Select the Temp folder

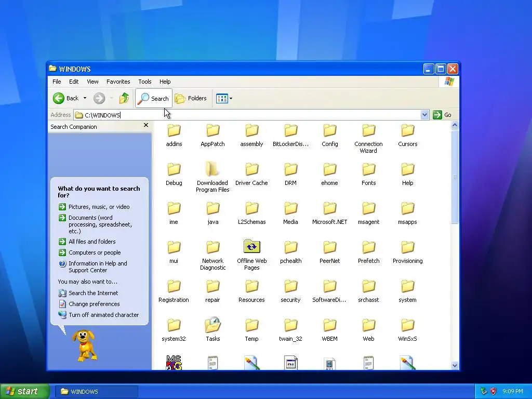pos(252,330)
